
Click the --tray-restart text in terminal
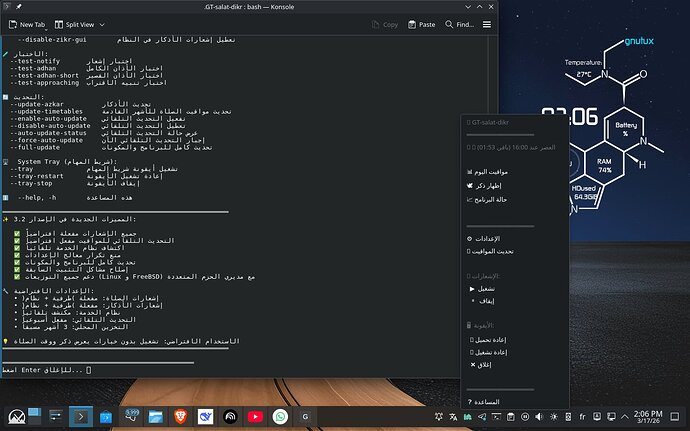point(37,176)
